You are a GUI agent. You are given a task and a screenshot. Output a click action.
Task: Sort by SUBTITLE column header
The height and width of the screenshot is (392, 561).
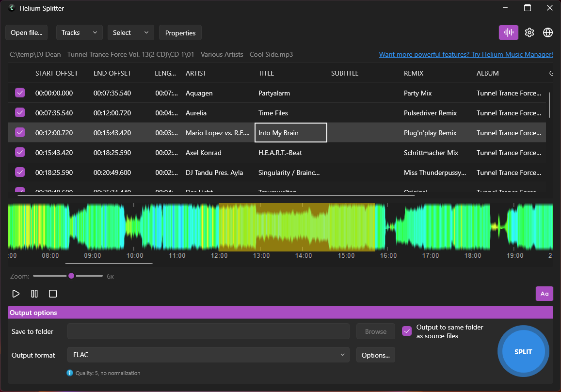pos(345,73)
